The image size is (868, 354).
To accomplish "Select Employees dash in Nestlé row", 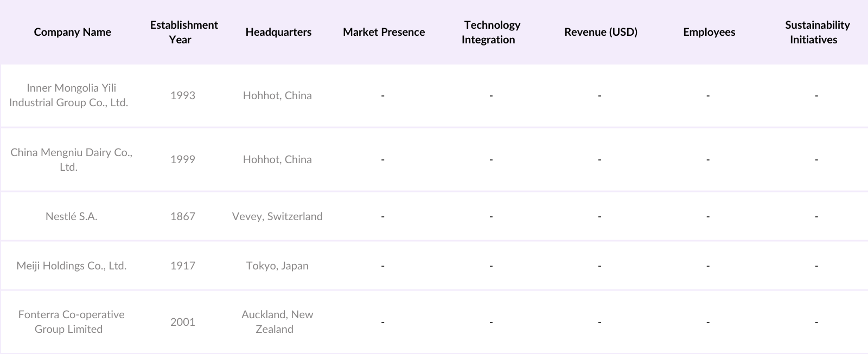I will coord(708,216).
